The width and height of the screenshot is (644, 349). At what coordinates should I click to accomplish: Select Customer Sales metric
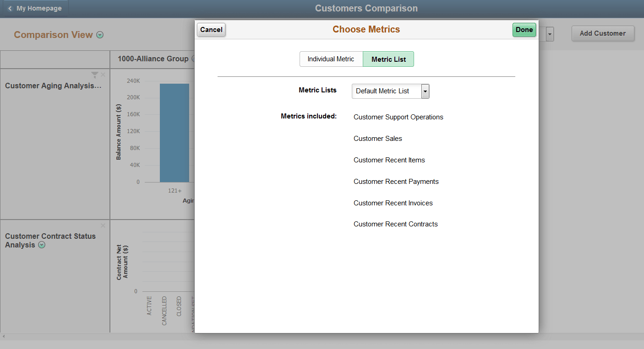pos(377,139)
